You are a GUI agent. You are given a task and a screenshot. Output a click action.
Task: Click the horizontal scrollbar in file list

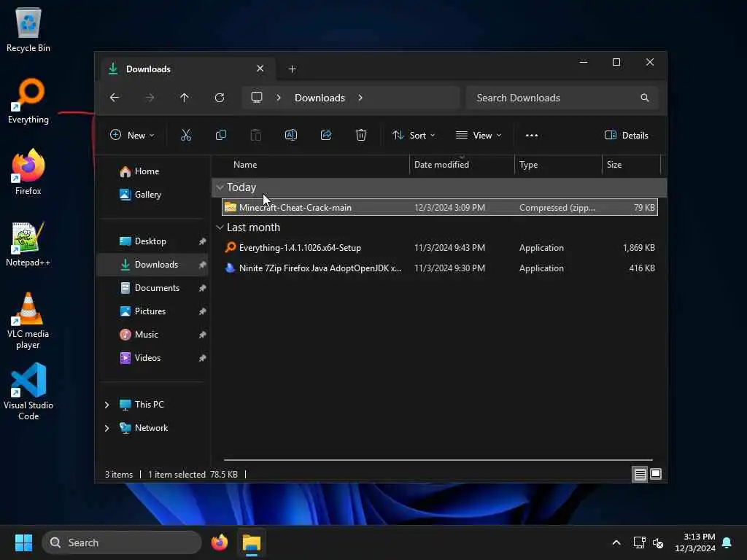tap(438, 460)
